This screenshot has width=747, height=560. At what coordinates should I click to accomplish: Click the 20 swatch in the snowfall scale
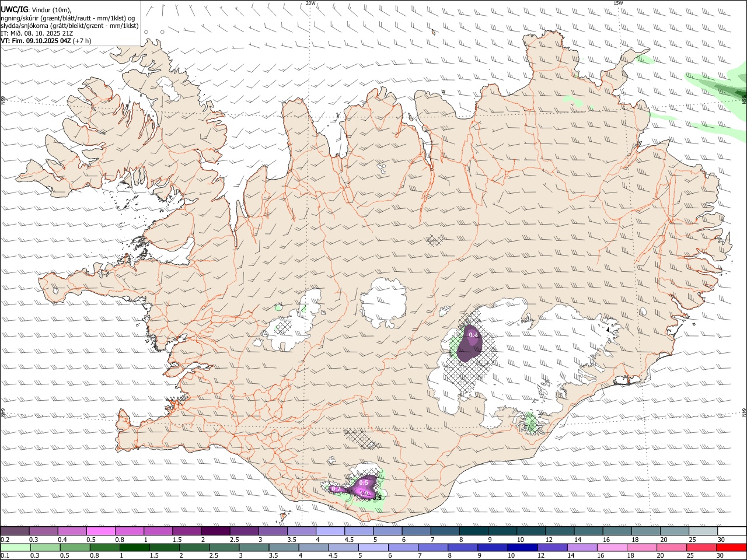click(675, 531)
